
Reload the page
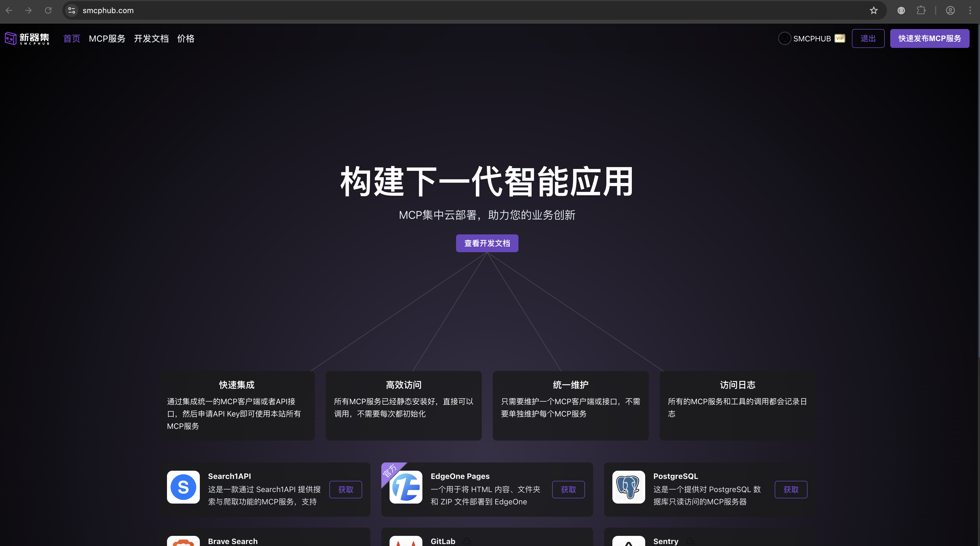pyautogui.click(x=48, y=11)
